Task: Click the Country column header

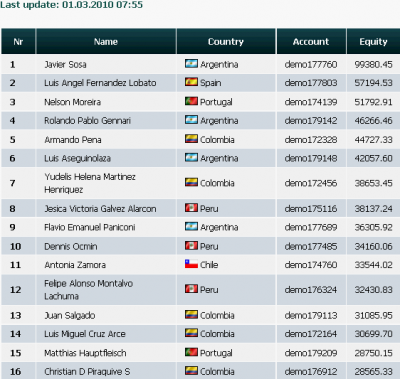Action: (x=226, y=41)
